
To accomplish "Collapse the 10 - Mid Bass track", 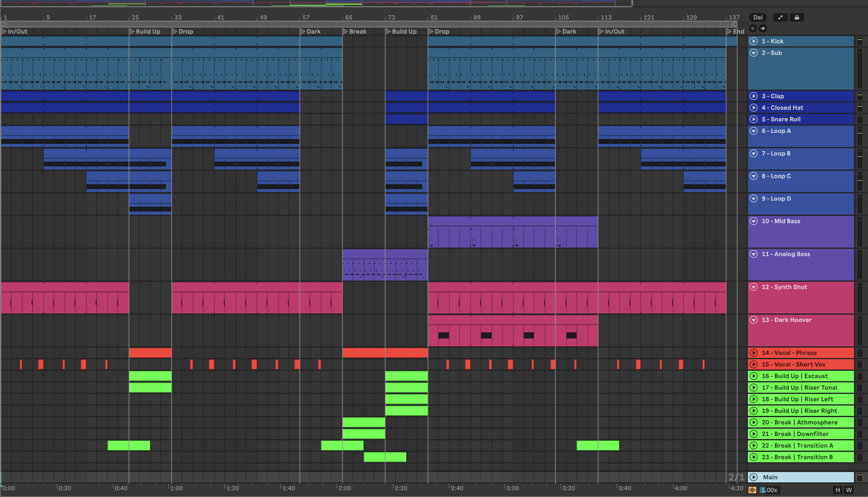I will (x=754, y=221).
